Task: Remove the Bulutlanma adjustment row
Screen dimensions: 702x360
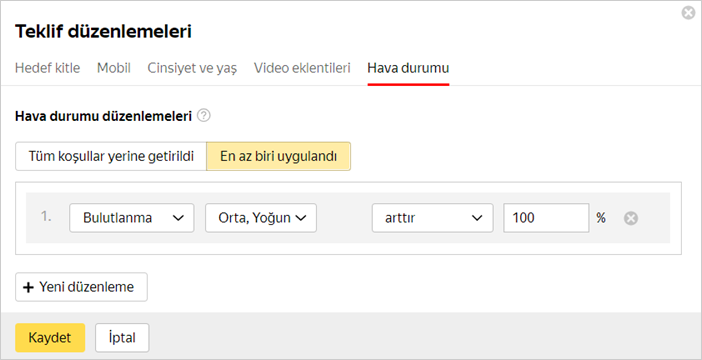Action: (x=631, y=219)
